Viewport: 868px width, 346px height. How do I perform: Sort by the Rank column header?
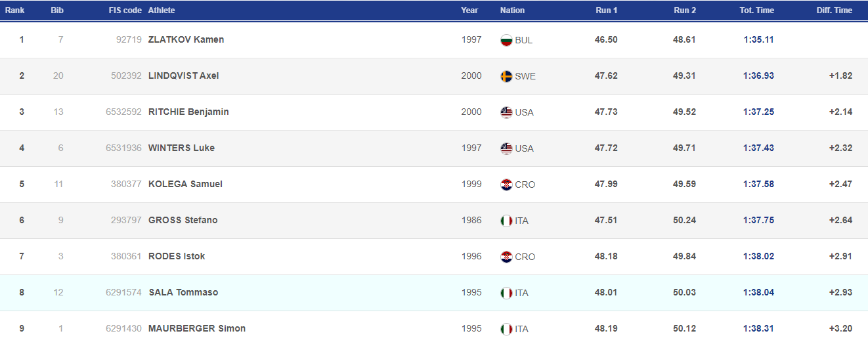pyautogui.click(x=14, y=11)
